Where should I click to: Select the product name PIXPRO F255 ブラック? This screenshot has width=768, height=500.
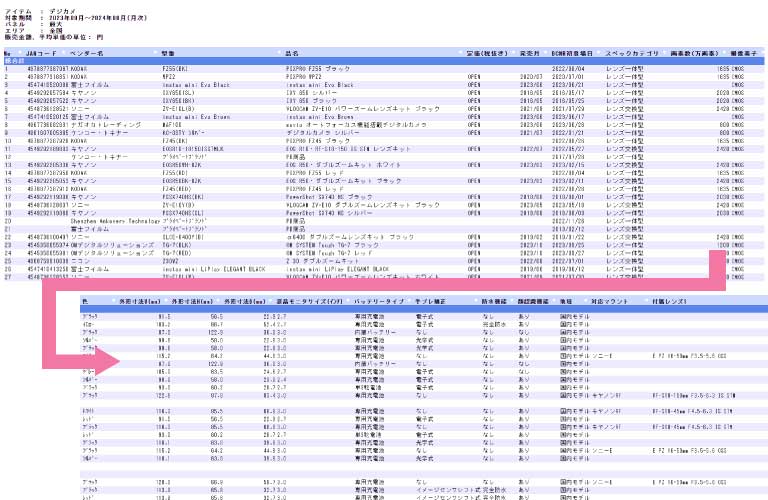coord(318,69)
